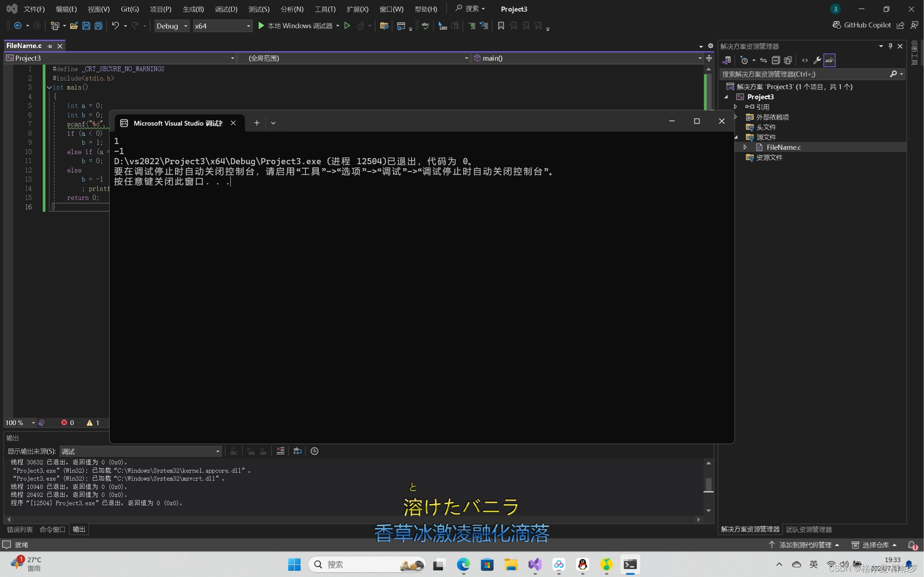Click the Output panel vertical scrollbar thumb
This screenshot has width=924, height=577.
point(708,485)
